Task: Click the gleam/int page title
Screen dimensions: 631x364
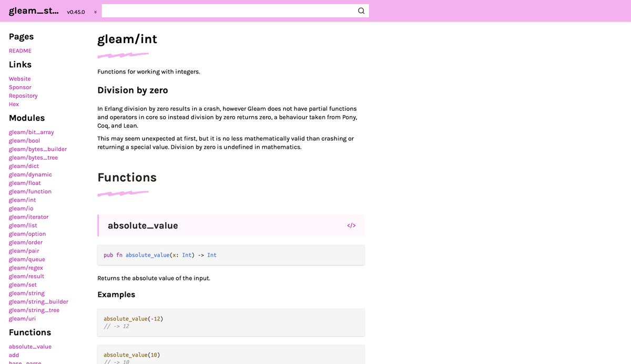Action: pyautogui.click(x=127, y=39)
